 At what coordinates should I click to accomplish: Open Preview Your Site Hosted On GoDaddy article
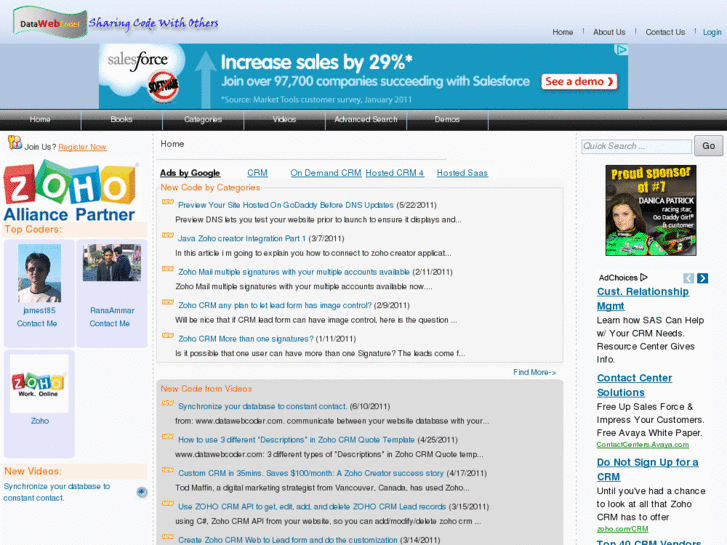coord(286,205)
